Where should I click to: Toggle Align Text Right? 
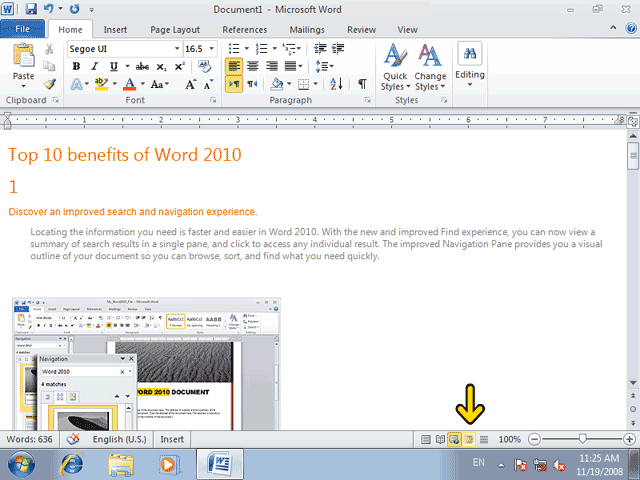(x=271, y=66)
